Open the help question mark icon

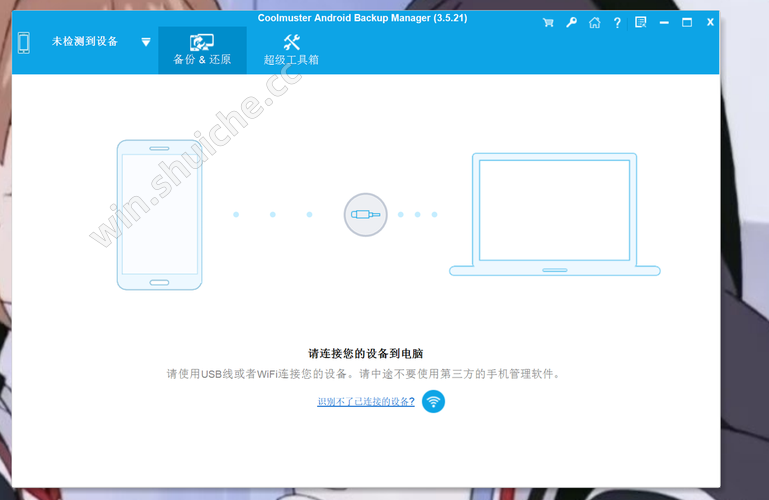point(617,23)
